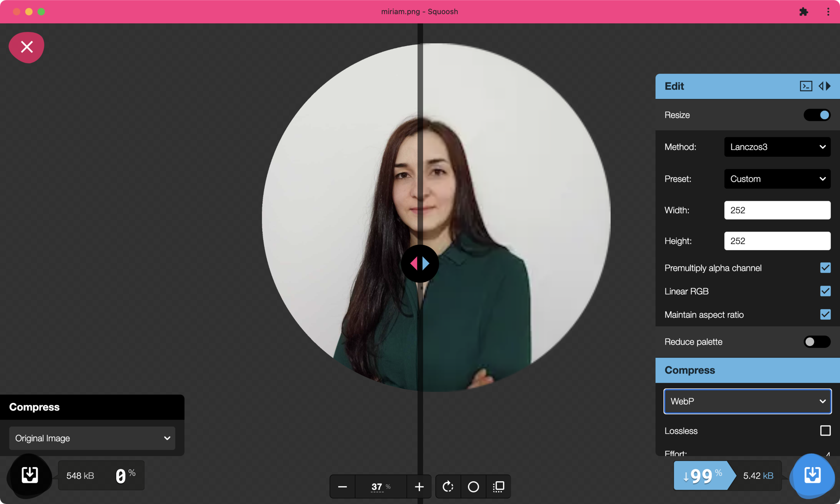Open the Method dropdown showing Lanczos3

(777, 147)
